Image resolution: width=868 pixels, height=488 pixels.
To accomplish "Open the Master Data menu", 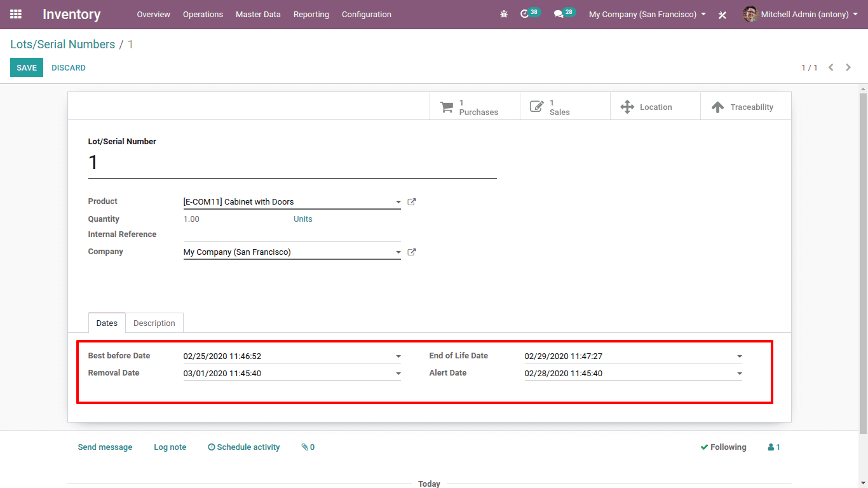I will tap(258, 14).
